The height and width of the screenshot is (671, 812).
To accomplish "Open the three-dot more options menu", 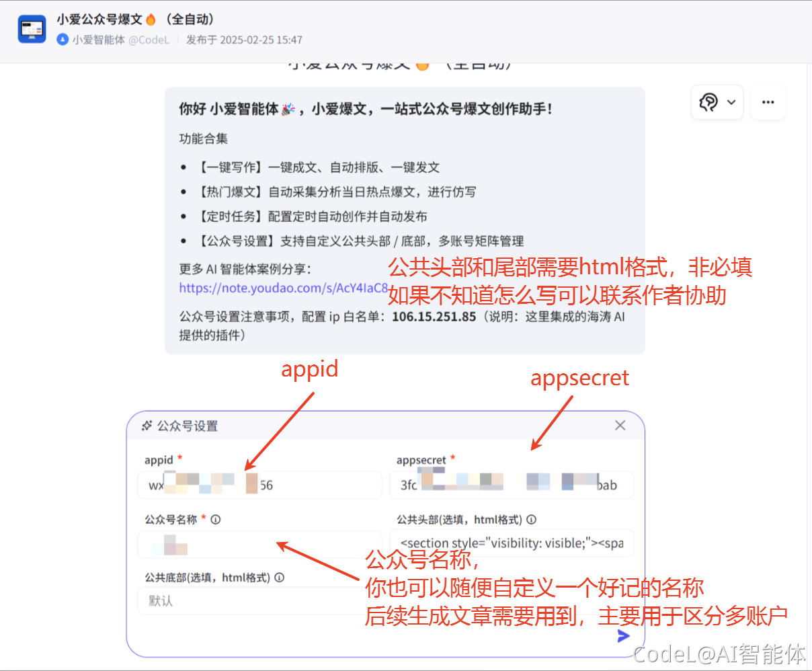I will [x=768, y=102].
